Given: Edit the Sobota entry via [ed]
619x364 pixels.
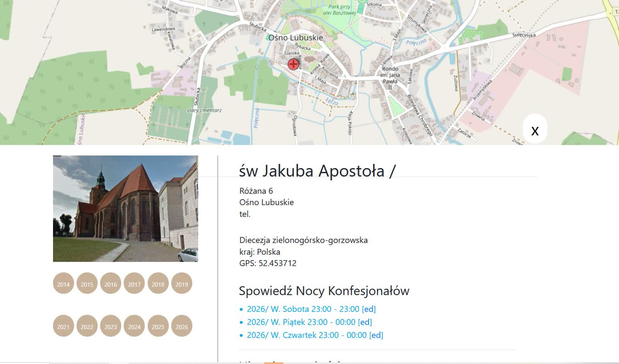Looking at the screenshot, I should [x=369, y=309].
